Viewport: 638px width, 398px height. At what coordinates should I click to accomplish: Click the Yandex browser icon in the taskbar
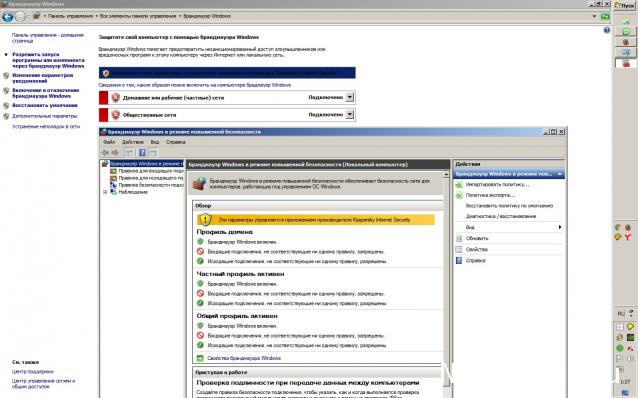(x=629, y=237)
